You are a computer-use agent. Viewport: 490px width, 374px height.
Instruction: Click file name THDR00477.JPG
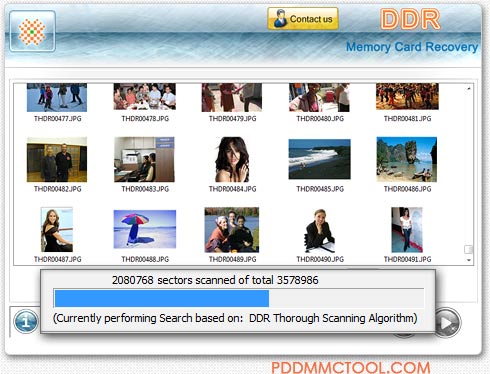coord(58,119)
